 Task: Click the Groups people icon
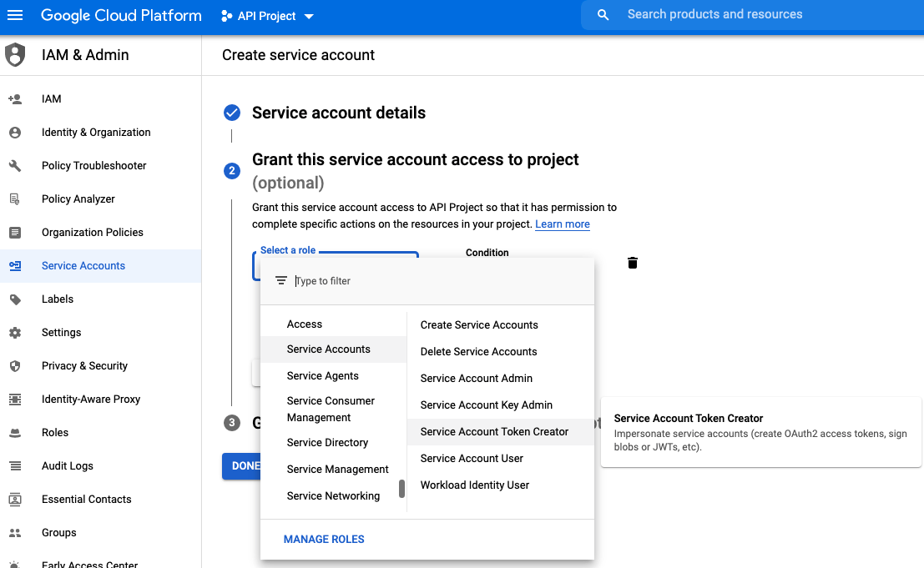tap(15, 533)
